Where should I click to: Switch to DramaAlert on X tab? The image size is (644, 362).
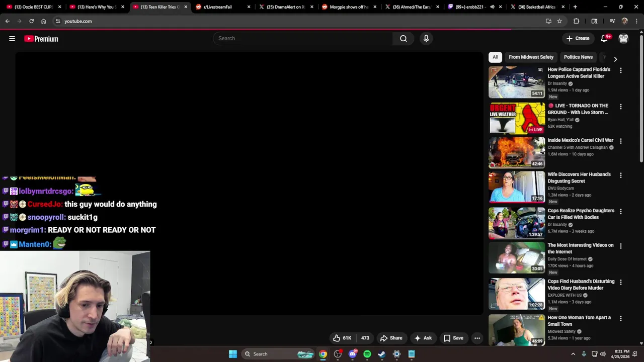click(x=285, y=7)
